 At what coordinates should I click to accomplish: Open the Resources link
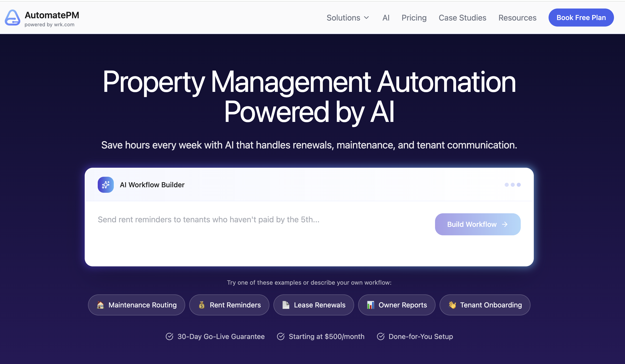tap(517, 18)
